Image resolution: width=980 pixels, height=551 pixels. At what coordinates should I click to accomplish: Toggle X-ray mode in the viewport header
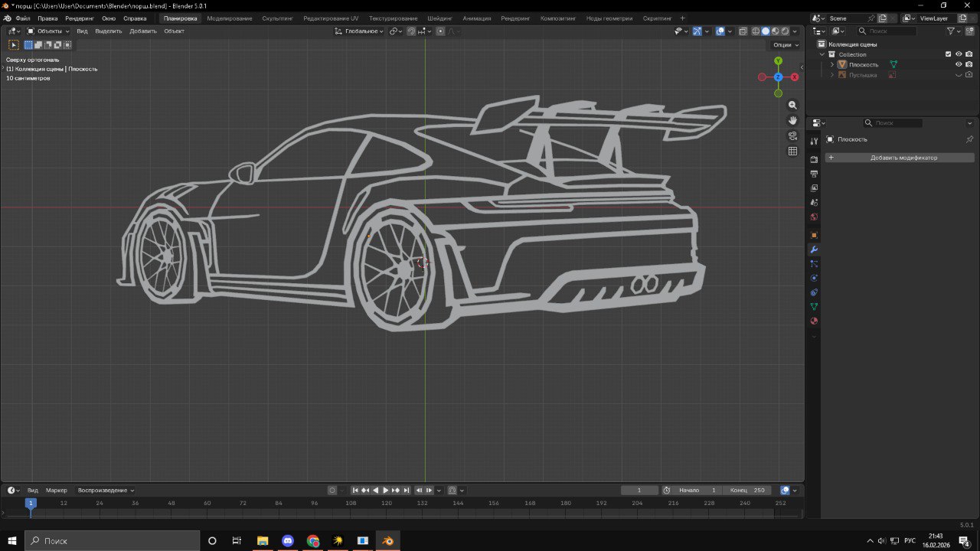[743, 31]
